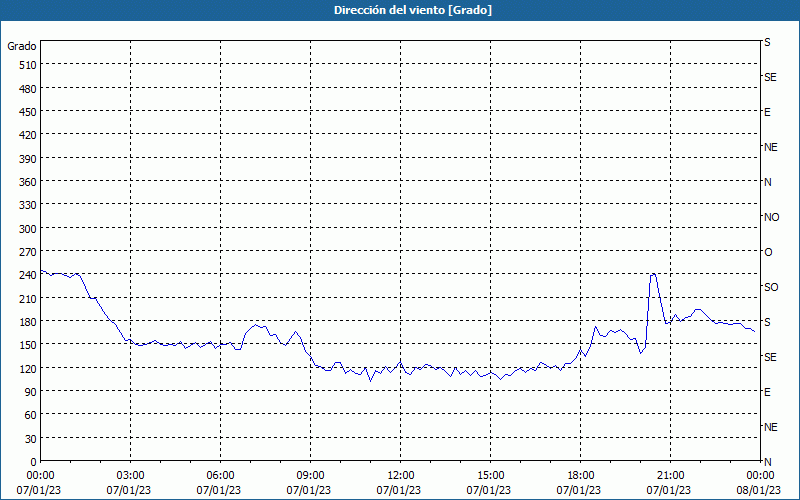Click the 270 degree axis label
The width and height of the screenshot is (800, 500).
(x=28, y=252)
